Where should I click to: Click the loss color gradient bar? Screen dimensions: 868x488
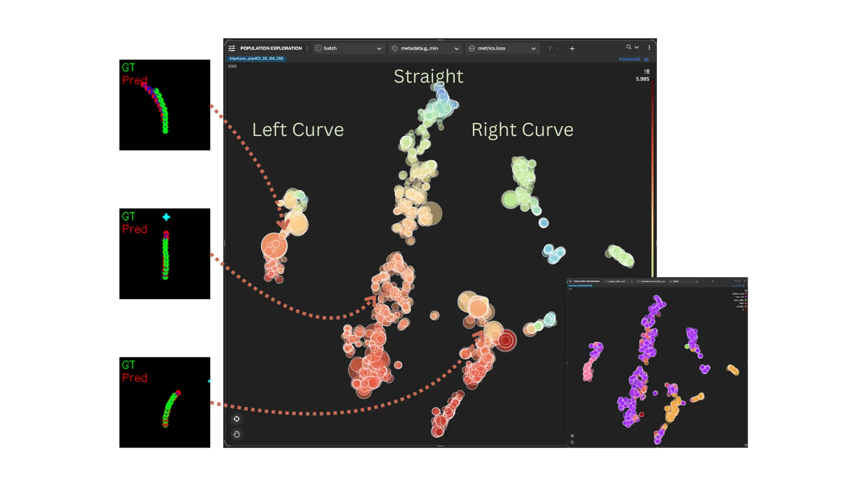[x=652, y=181]
